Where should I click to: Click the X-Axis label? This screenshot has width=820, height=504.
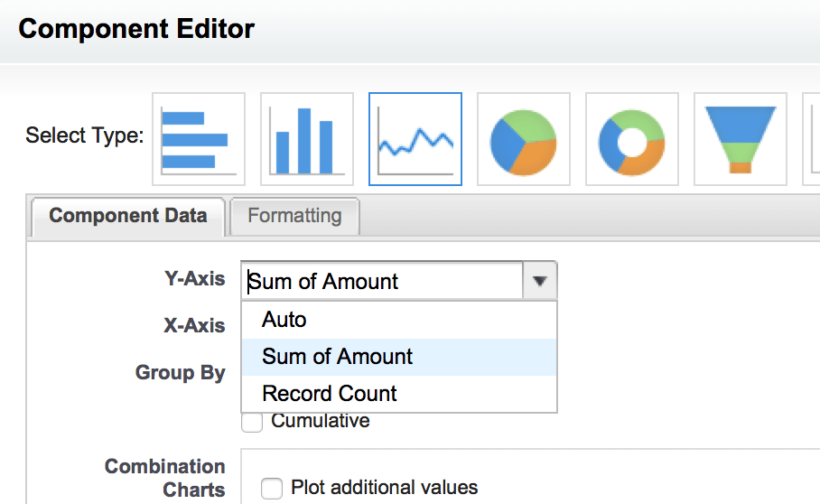point(194,325)
